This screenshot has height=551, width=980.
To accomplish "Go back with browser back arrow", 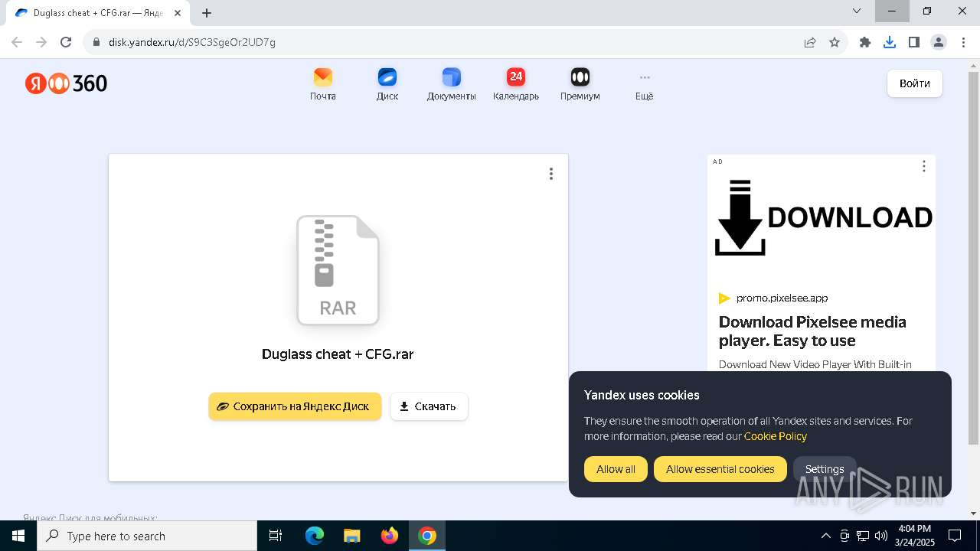I will click(17, 42).
